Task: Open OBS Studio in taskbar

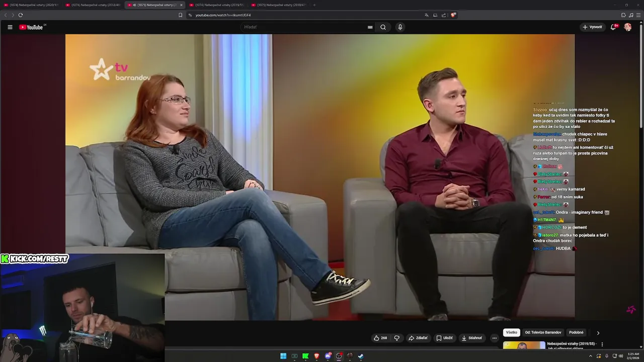Action: (339, 356)
